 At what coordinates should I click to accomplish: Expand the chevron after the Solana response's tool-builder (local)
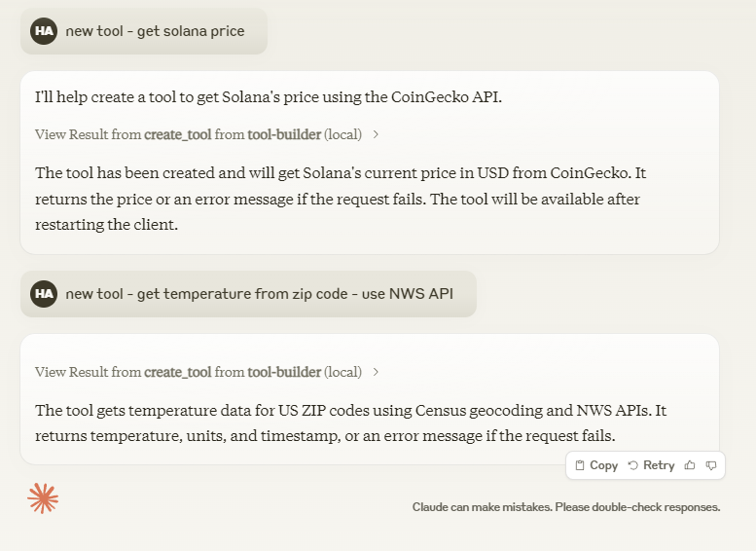(x=377, y=134)
